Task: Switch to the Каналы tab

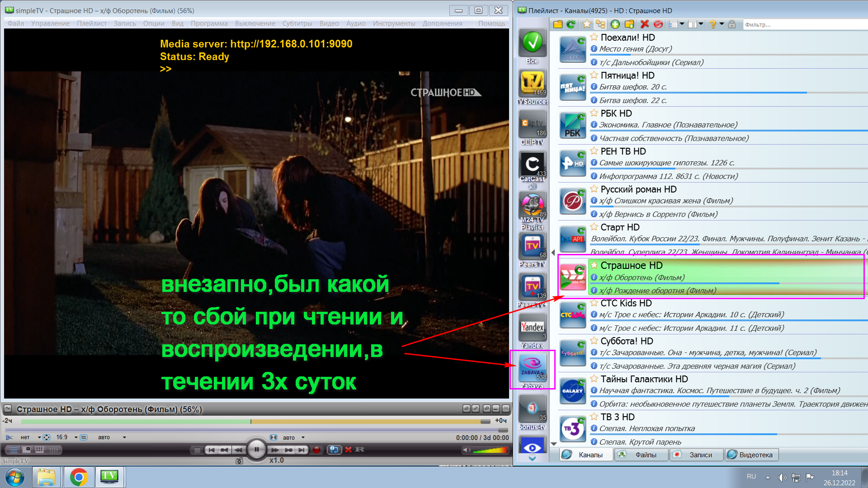Action: [585, 455]
